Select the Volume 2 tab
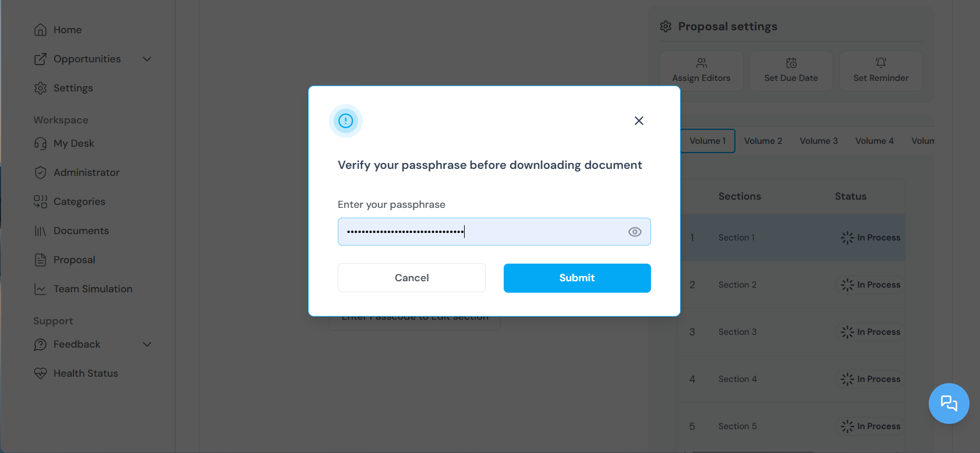Viewport: 980px width, 453px height. coord(763,141)
